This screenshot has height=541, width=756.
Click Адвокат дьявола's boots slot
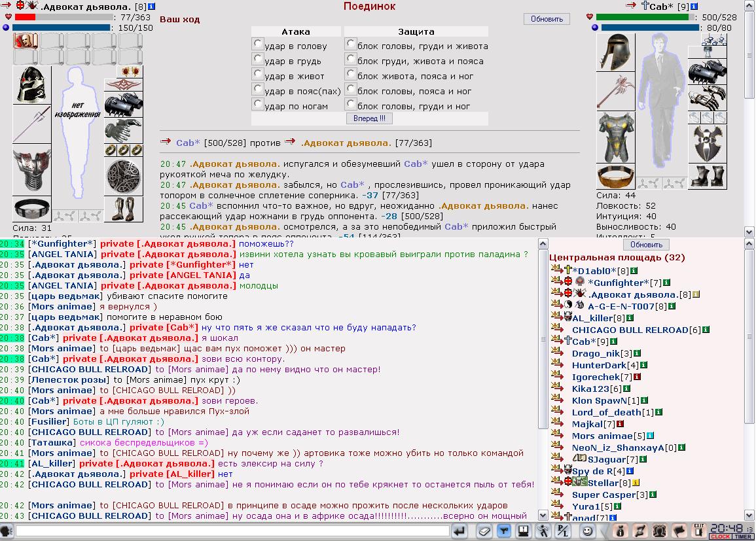pyautogui.click(x=124, y=209)
